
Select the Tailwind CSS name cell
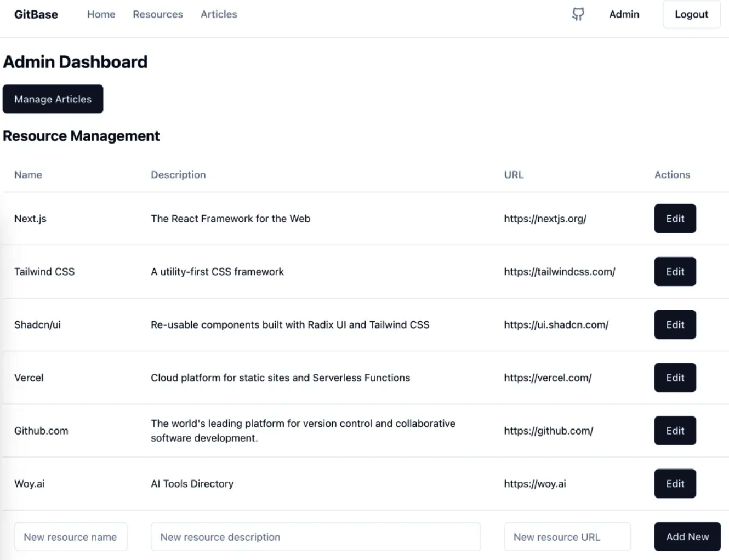(44, 272)
